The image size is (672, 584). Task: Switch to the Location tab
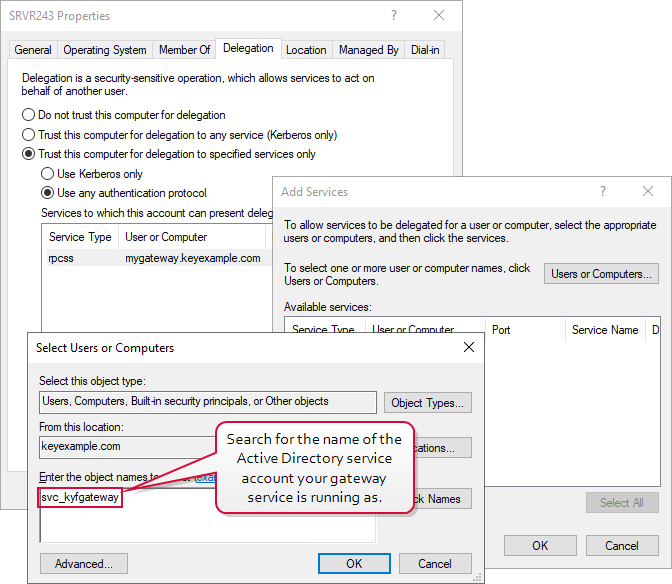point(306,50)
